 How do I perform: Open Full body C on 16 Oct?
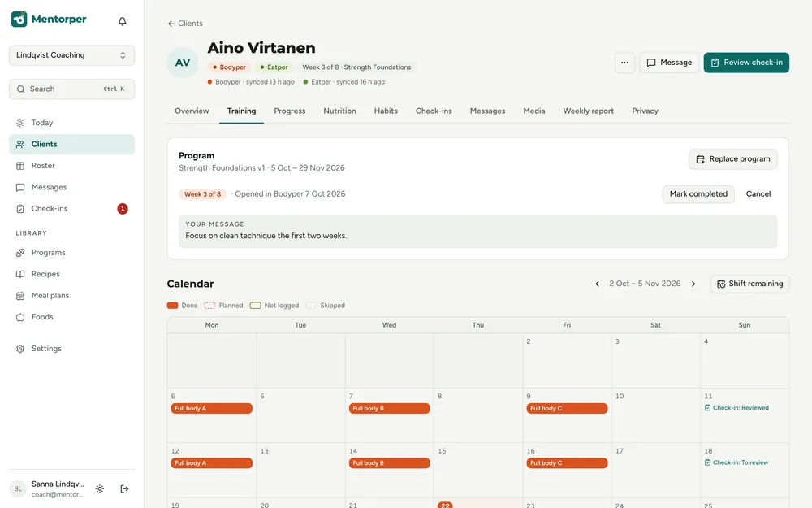(567, 463)
